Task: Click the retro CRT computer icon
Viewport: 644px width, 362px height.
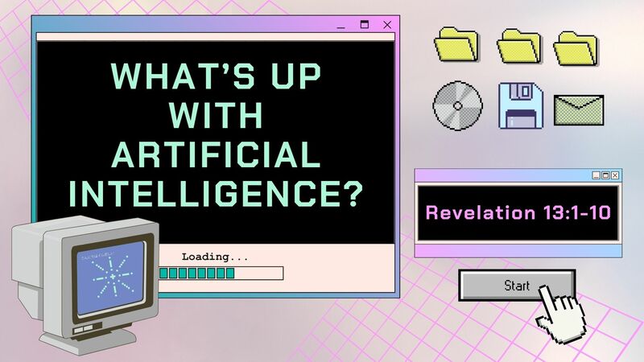Action: click(85, 285)
